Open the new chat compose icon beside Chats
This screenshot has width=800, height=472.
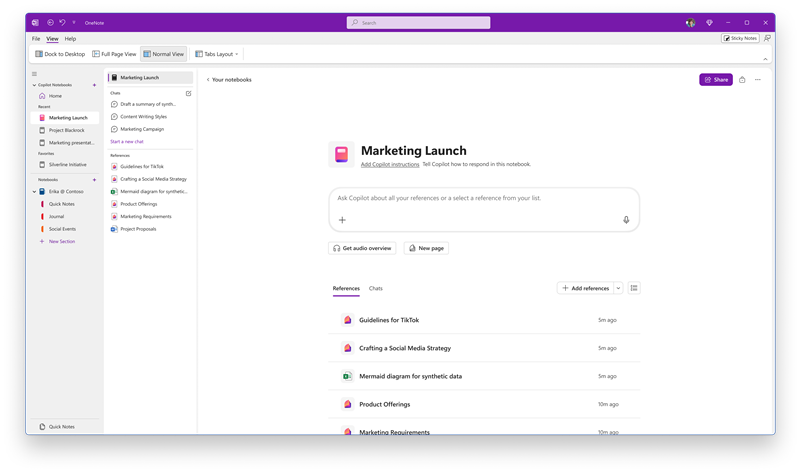(188, 93)
